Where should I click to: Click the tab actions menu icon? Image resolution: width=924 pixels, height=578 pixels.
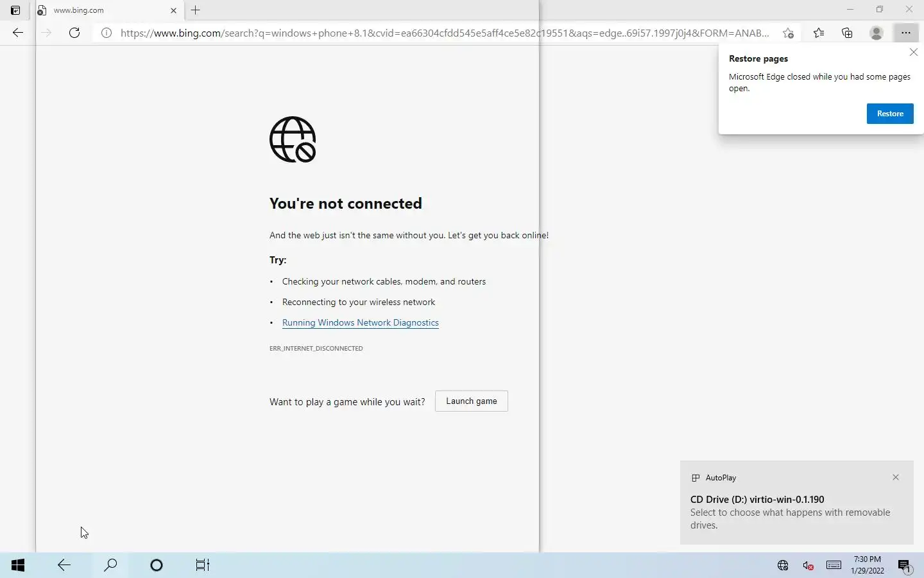[x=15, y=10]
